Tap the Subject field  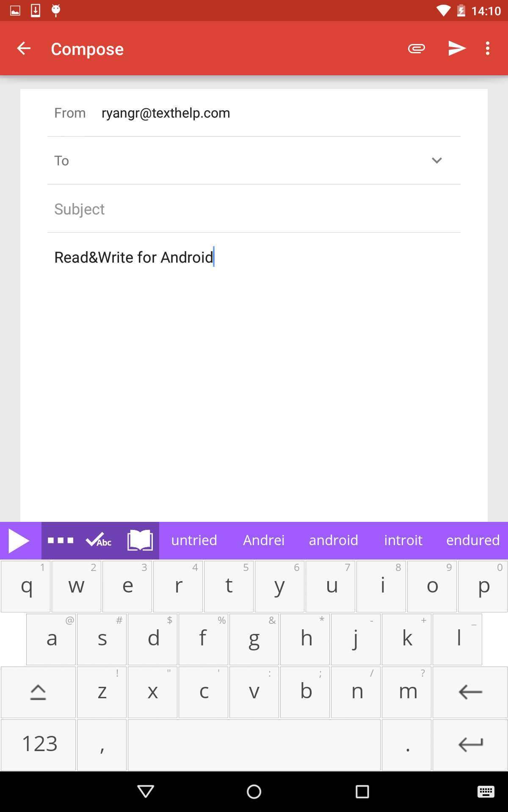pos(254,209)
